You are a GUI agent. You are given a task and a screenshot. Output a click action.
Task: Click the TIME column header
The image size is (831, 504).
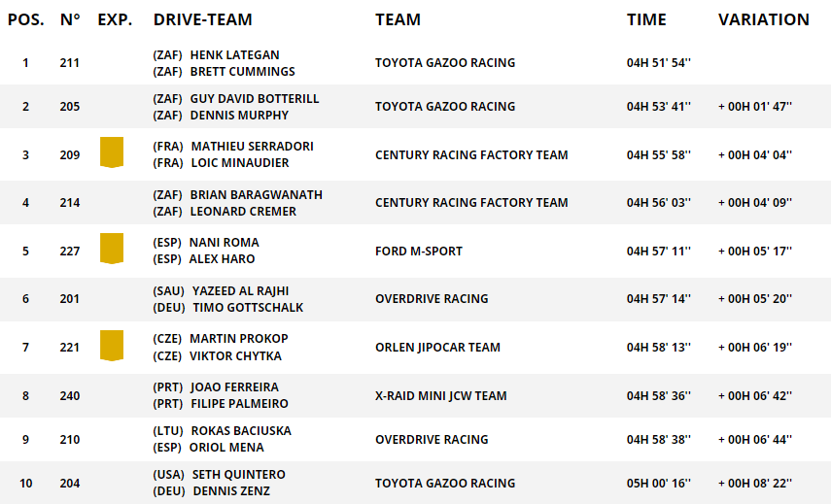click(646, 19)
